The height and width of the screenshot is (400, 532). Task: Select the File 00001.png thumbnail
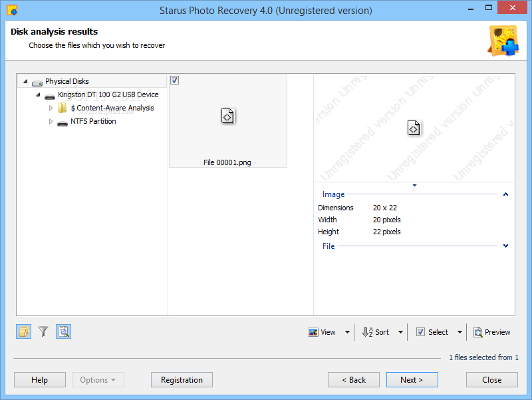coord(228,121)
